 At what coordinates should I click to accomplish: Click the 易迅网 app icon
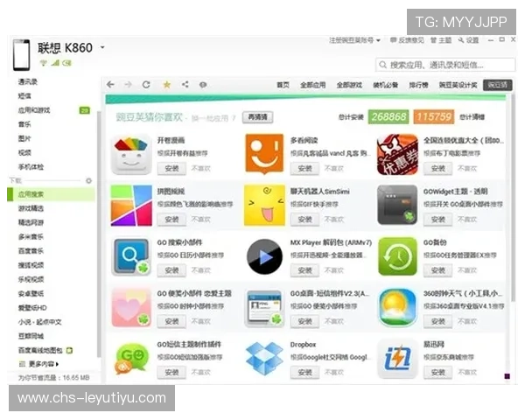coord(397,359)
